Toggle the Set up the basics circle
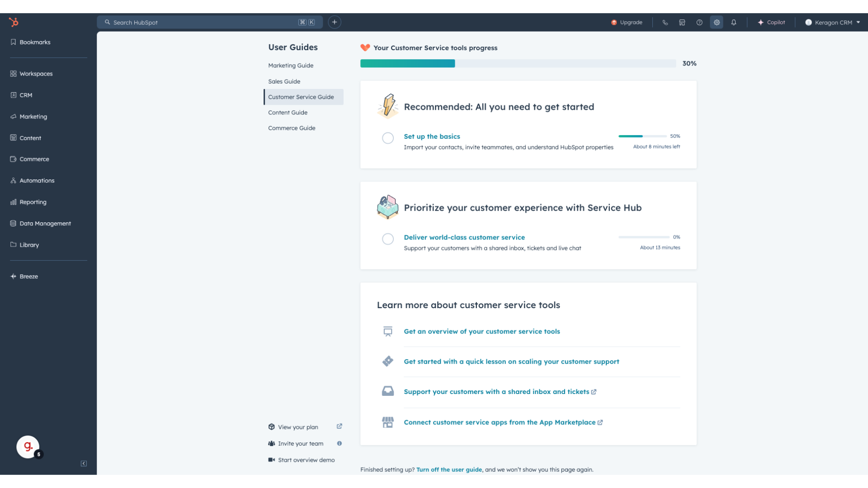 (x=388, y=138)
